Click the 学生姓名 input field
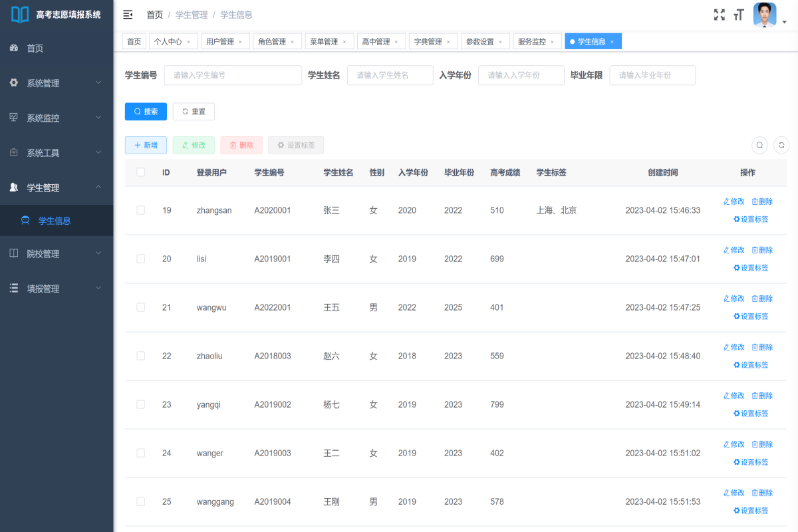798x532 pixels. click(390, 75)
